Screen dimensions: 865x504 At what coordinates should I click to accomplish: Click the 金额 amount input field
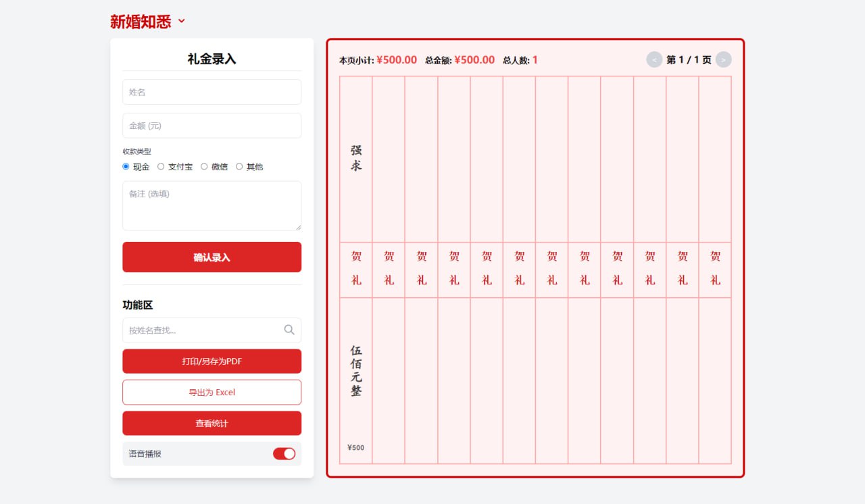tap(212, 126)
